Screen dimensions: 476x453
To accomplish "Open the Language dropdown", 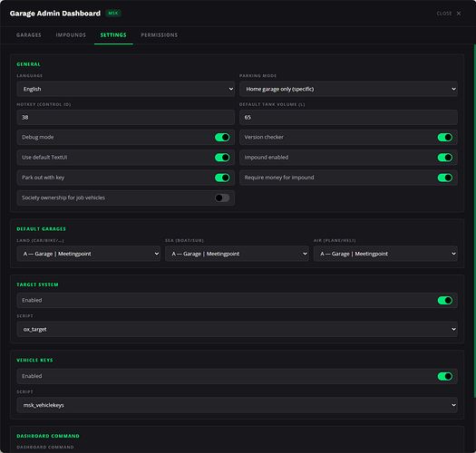I will [126, 89].
